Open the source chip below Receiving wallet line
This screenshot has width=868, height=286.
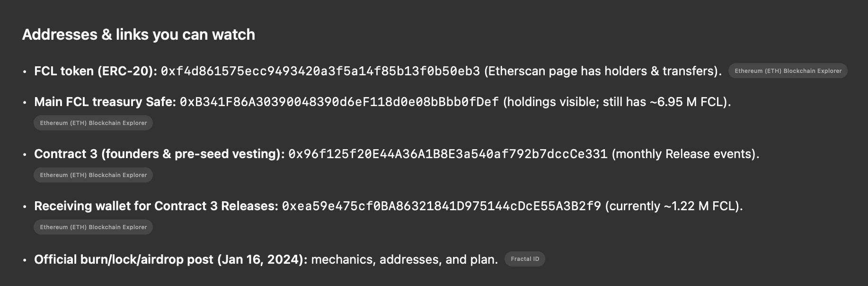[93, 227]
